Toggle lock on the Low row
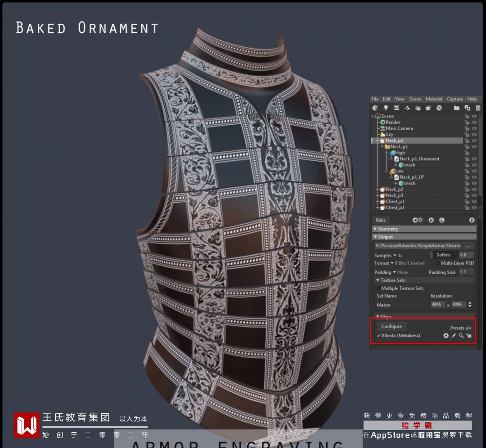Viewport: 486px width, 448px height. (467, 171)
